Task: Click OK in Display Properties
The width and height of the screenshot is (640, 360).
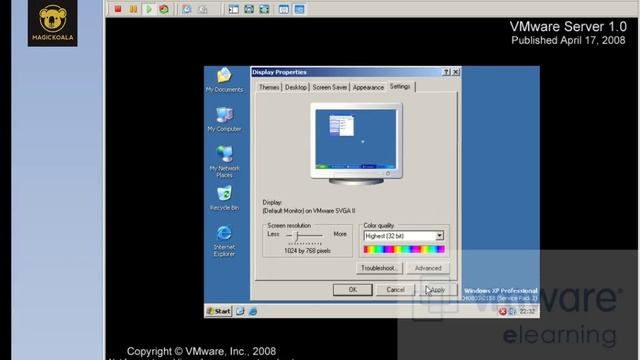Action: pos(353,290)
